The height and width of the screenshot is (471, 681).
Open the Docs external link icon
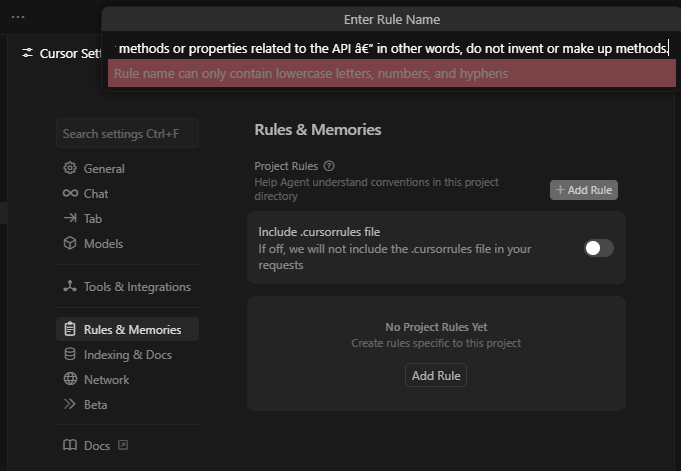point(123,445)
